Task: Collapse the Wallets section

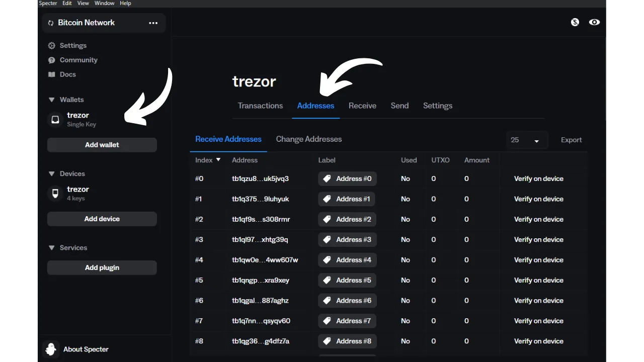Action: point(51,100)
